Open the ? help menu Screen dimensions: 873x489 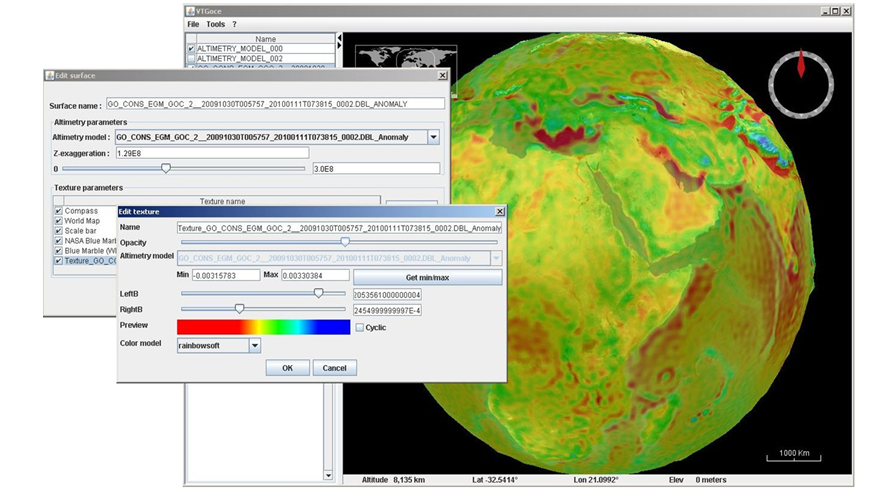[x=235, y=24]
